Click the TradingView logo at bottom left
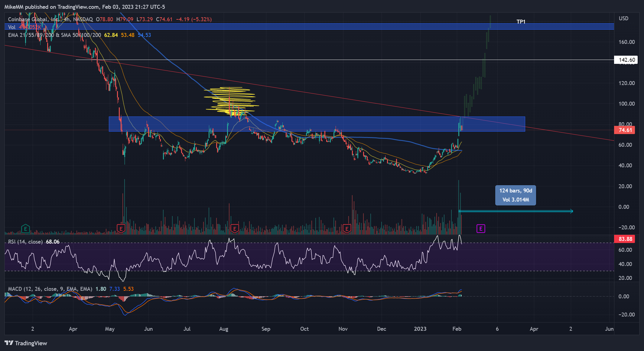This screenshot has height=351, width=644. coord(26,343)
